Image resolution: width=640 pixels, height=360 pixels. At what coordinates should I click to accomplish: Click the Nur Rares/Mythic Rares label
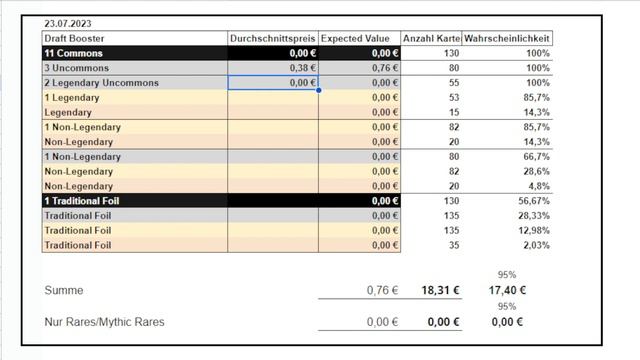point(104,322)
